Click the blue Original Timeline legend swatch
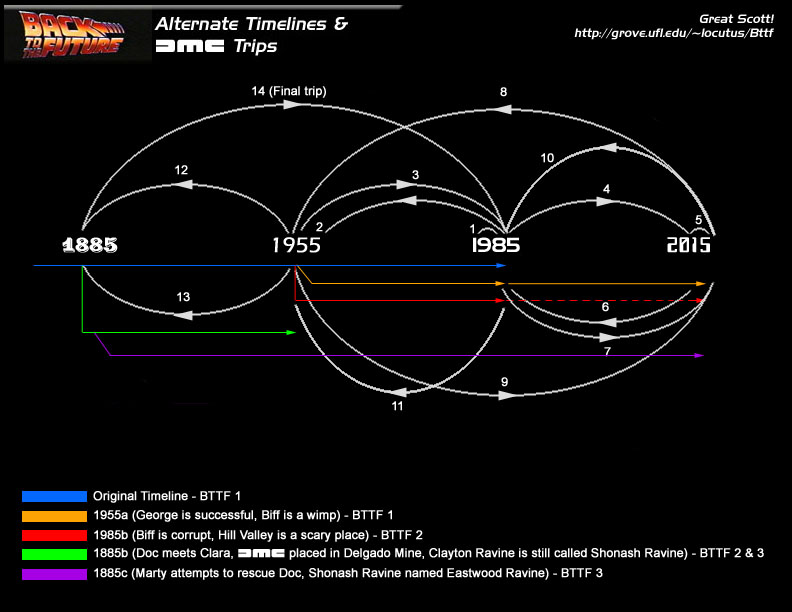 click(55, 496)
